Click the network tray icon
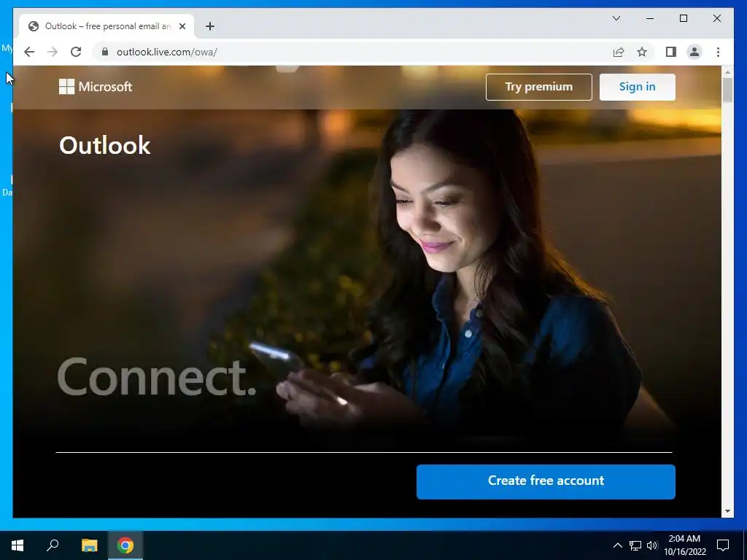Viewport: 747px width, 560px height. click(635, 545)
